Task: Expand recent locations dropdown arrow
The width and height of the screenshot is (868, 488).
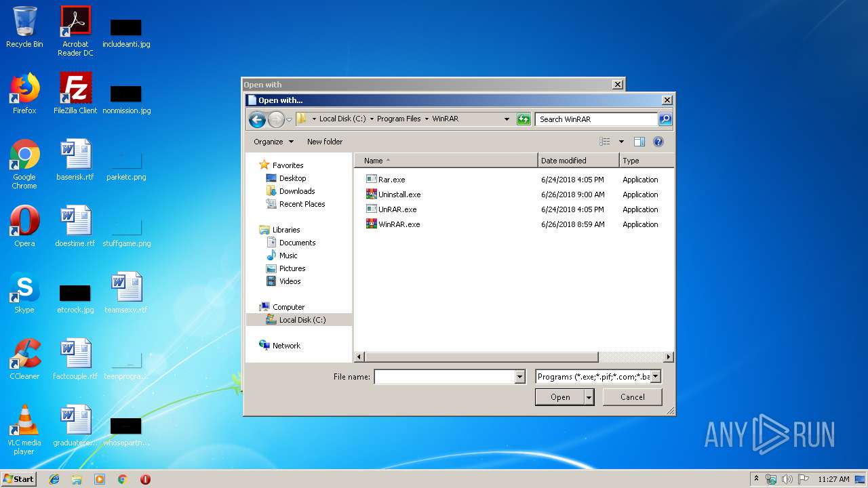Action: (x=289, y=119)
